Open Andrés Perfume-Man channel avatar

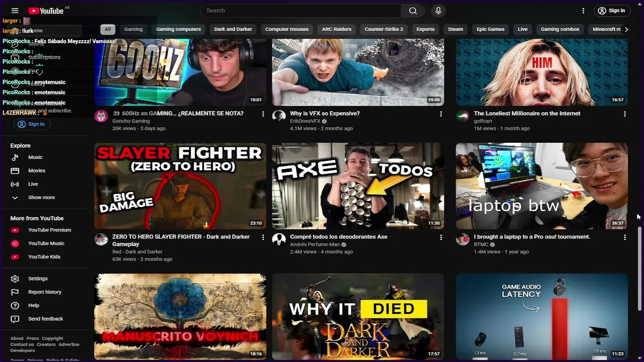279,239
